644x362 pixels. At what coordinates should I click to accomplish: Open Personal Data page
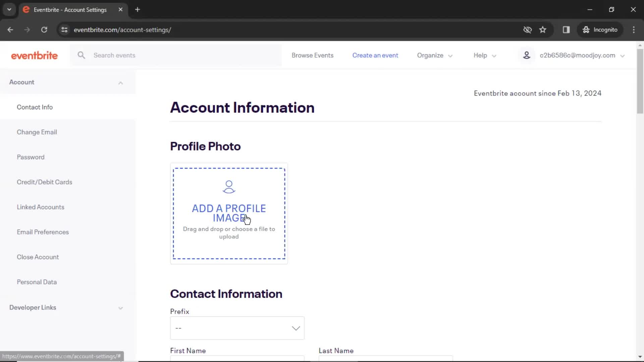pos(37,282)
